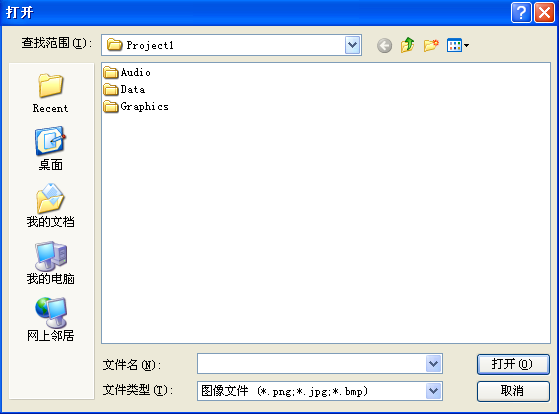Open the 网上邻居 network shortcut
Screen dimensions: 559x414
pyautogui.click(x=50, y=320)
